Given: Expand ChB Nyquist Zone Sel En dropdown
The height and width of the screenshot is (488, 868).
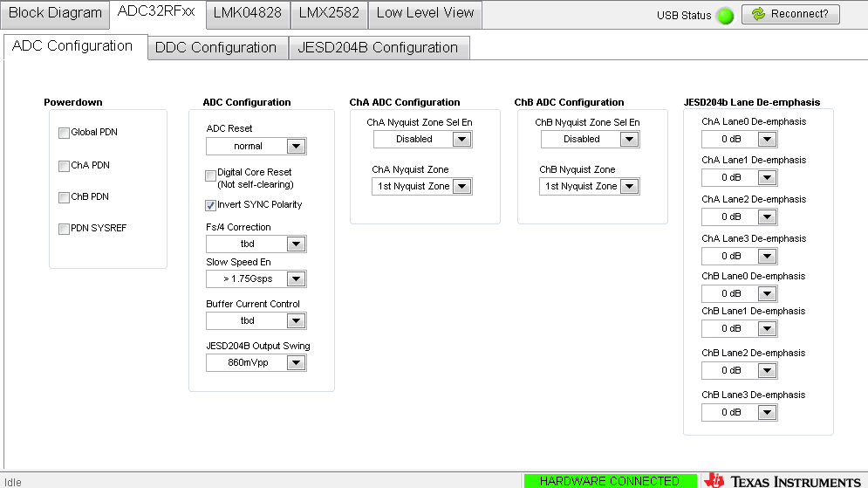Looking at the screenshot, I should 630,139.
